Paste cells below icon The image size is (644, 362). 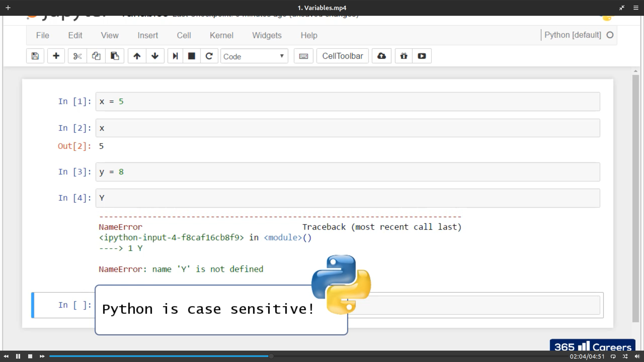115,56
